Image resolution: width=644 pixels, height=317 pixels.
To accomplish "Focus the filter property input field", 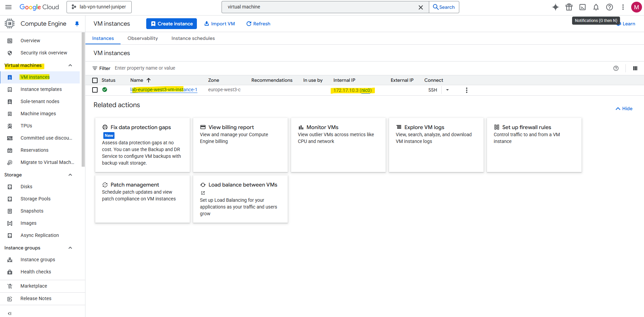I will [361, 68].
